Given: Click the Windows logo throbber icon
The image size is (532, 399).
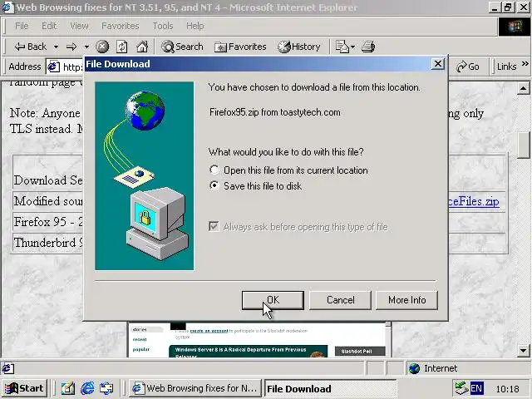Looking at the screenshot, I should (x=515, y=26).
